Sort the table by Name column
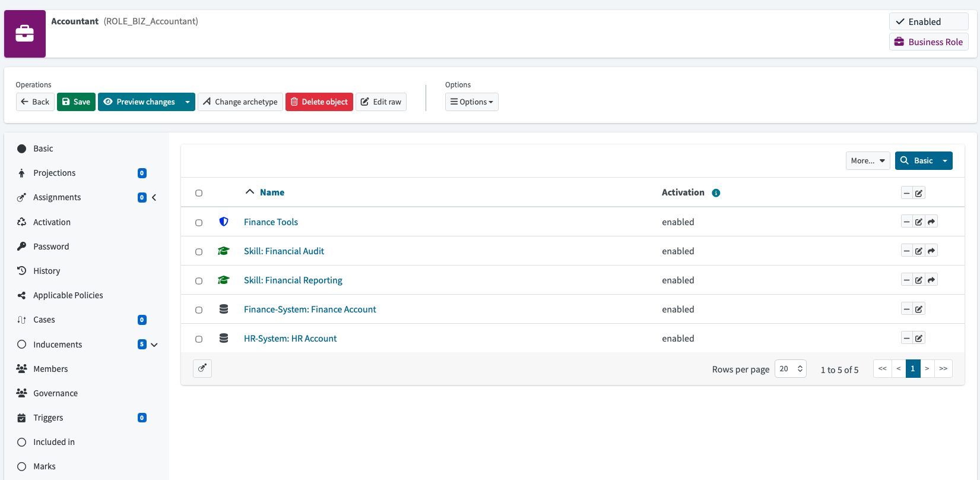The height and width of the screenshot is (480, 980). click(x=272, y=192)
